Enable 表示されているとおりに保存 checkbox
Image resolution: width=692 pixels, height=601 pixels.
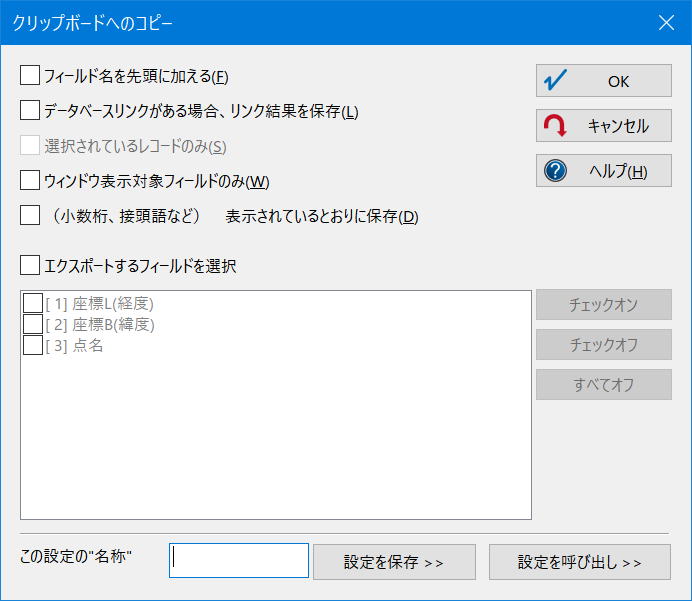click(x=30, y=215)
